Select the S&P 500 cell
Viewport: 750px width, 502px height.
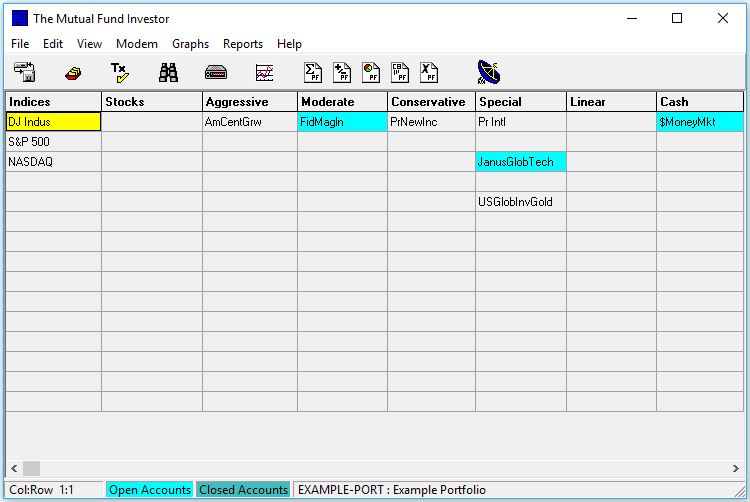tap(54, 142)
